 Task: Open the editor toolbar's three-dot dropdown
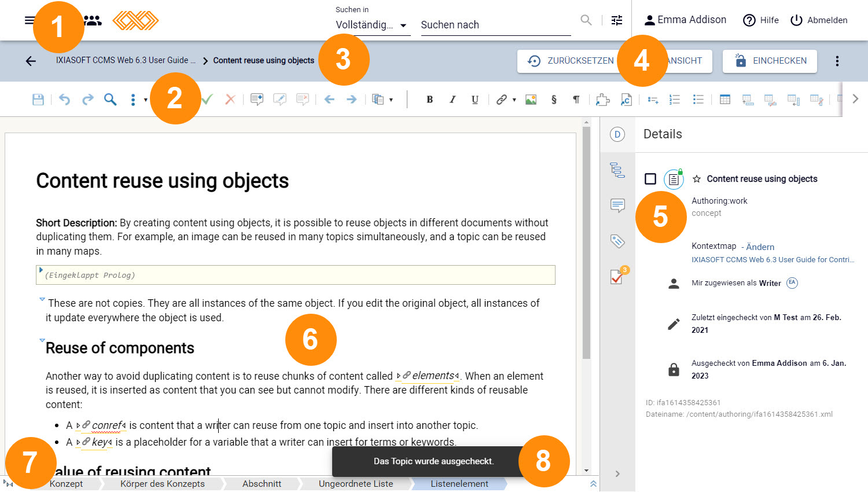click(x=137, y=100)
